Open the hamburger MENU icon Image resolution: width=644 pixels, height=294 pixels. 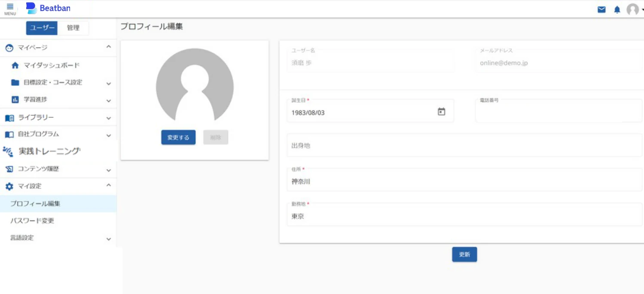pyautogui.click(x=10, y=9)
